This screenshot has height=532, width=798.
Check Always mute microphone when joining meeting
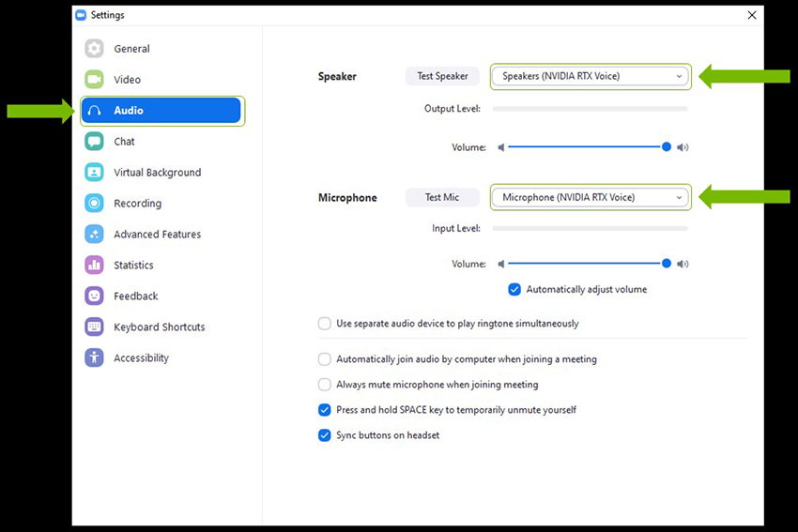click(x=325, y=385)
